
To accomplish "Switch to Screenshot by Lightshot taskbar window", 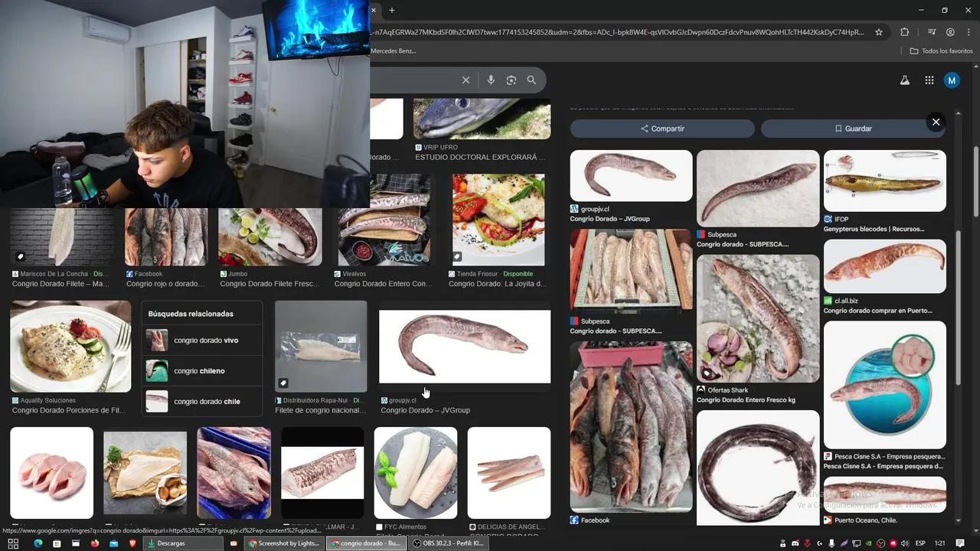I will tap(283, 543).
